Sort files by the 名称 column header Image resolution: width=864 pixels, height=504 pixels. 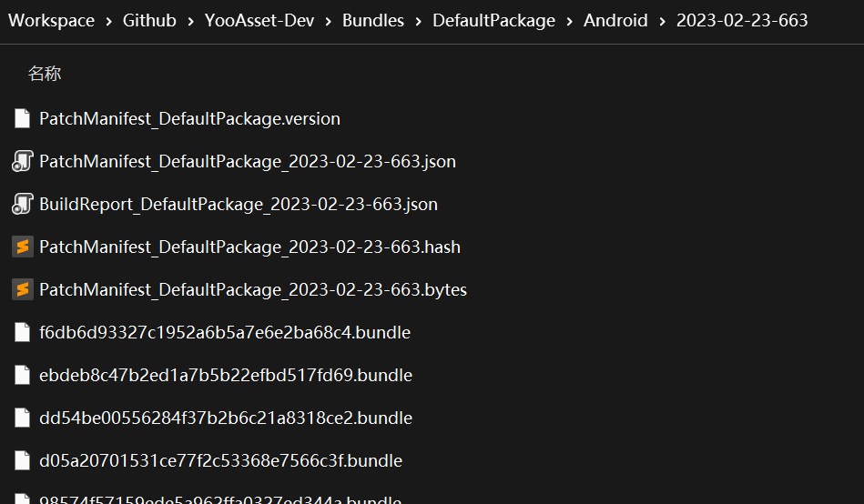click(x=45, y=74)
